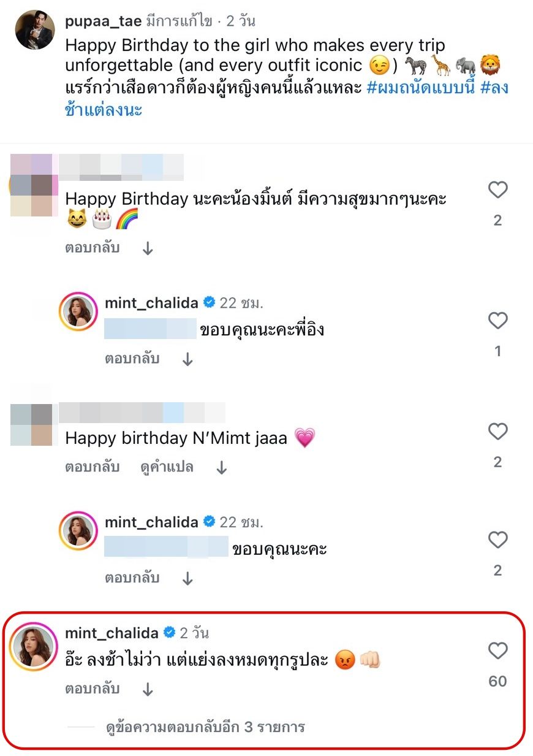This screenshot has height=756, width=533.
Task: Reply to the 'Happy birthday N'Mimt jaaa' comment
Action: point(92,467)
